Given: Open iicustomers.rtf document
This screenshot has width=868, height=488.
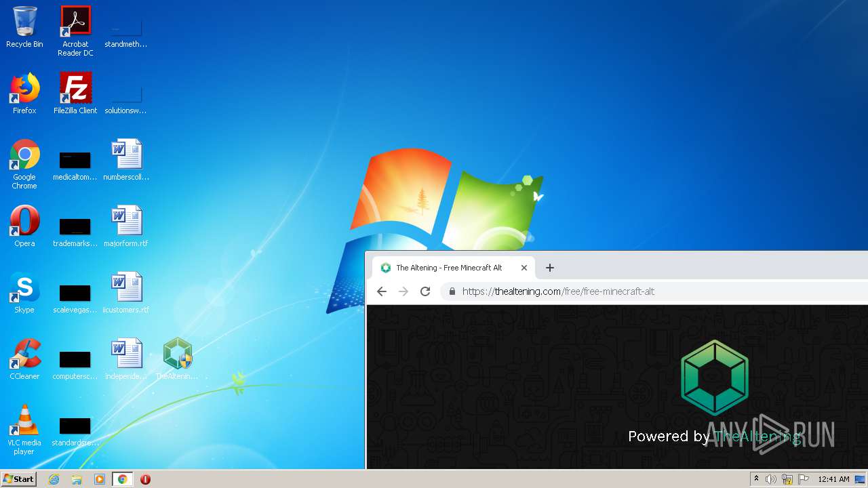Looking at the screenshot, I should pyautogui.click(x=126, y=293).
